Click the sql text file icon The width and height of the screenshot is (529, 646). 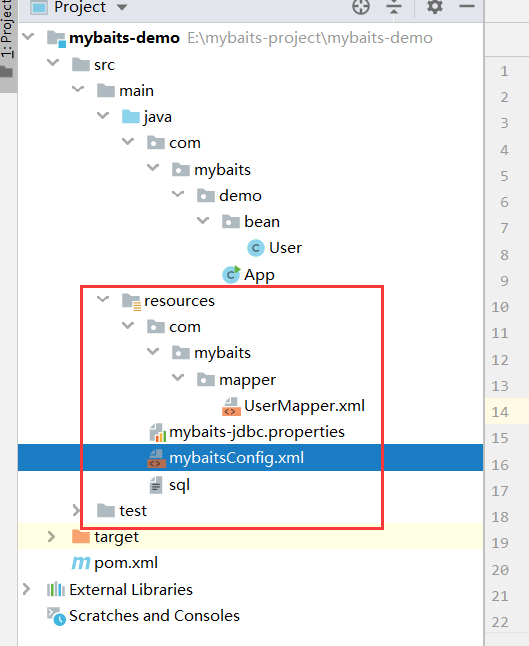156,485
